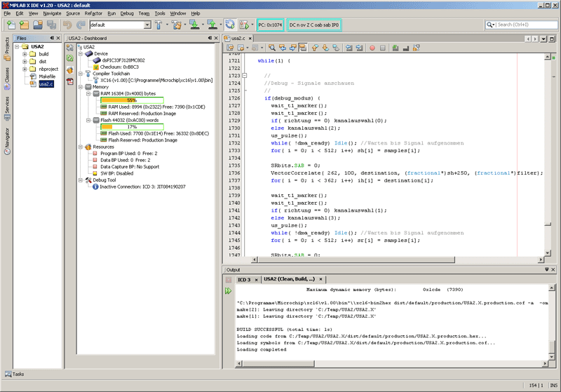
Task: Click Dashboard refresh icon on sidebar
Action: coord(70,58)
